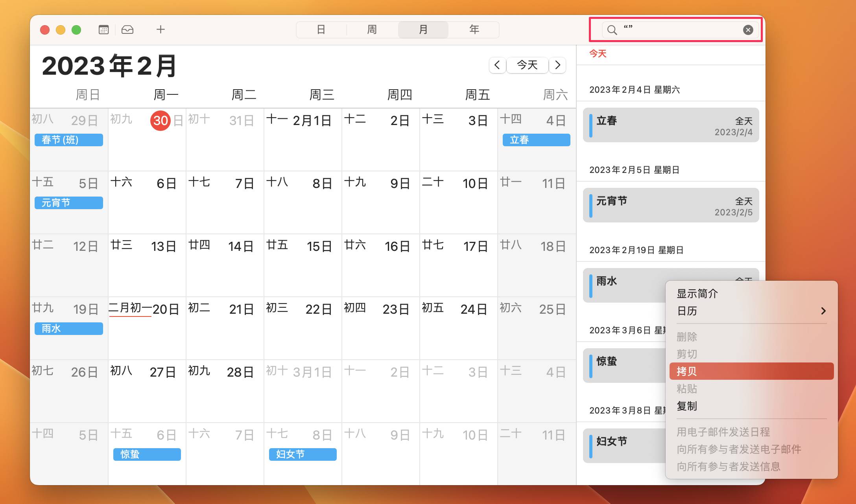
Task: Choose 显示简介 in context menu
Action: click(x=751, y=294)
